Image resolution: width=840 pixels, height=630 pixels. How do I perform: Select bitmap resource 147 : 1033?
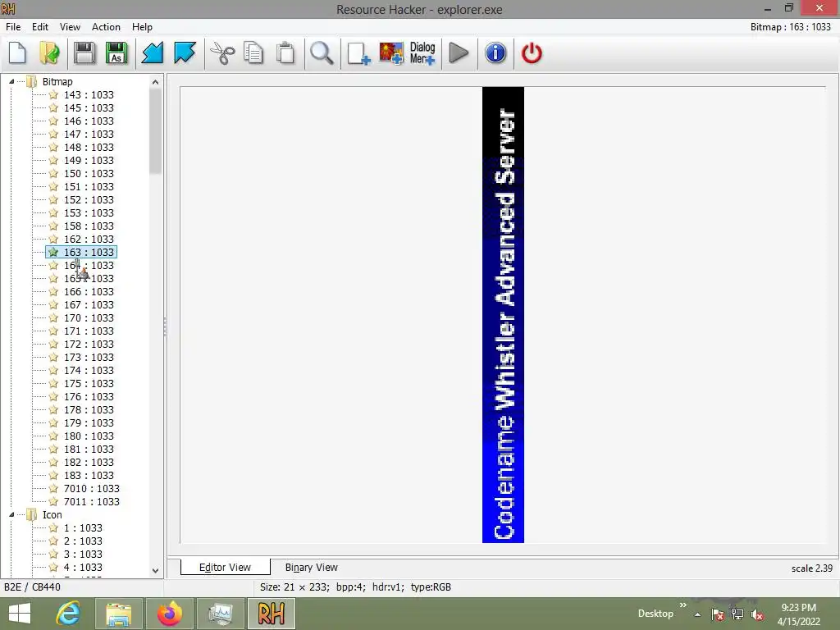[89, 134]
